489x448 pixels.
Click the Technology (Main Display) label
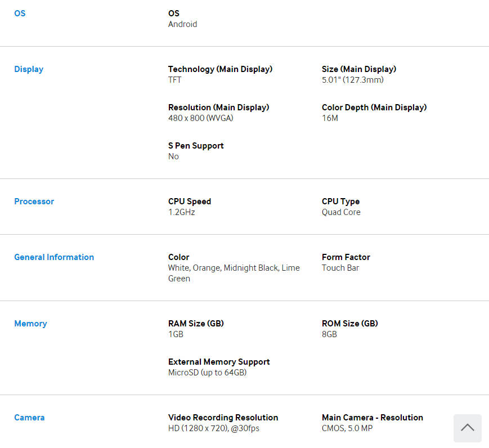[x=220, y=69]
